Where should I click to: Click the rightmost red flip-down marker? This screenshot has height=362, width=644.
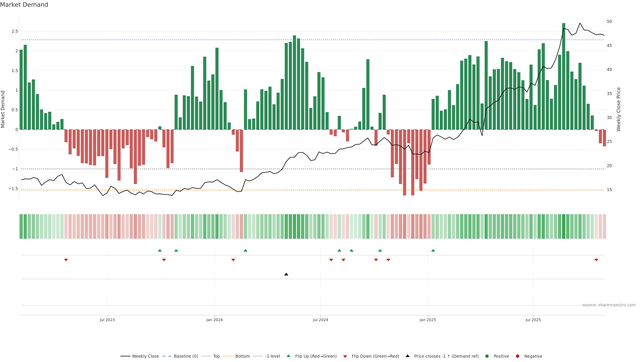tap(596, 260)
